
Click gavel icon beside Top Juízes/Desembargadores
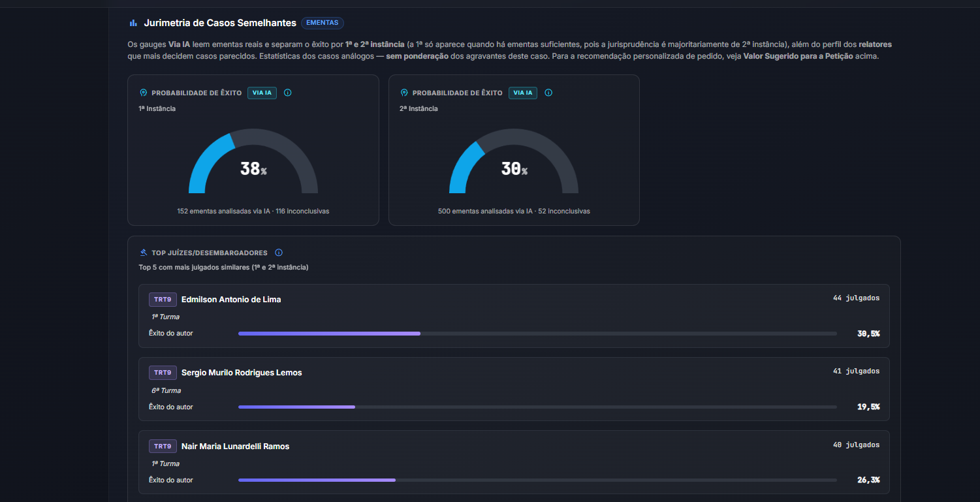point(143,253)
